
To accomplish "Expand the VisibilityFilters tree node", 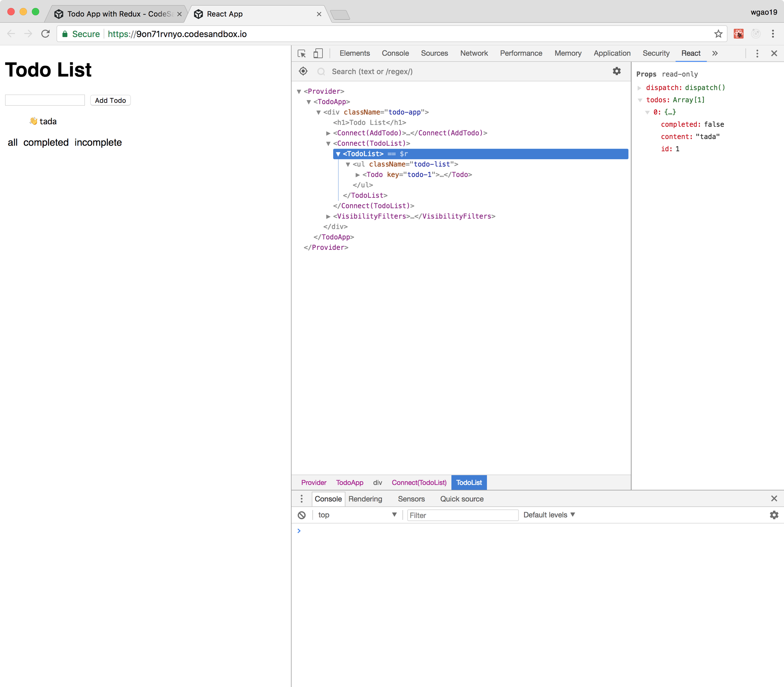I will pos(328,216).
